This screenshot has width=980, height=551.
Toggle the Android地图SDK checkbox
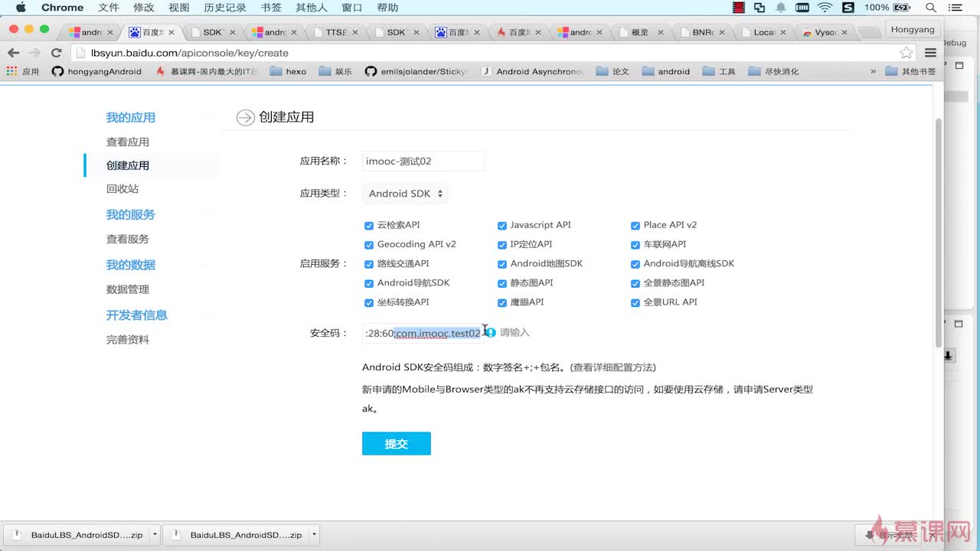pyautogui.click(x=502, y=264)
